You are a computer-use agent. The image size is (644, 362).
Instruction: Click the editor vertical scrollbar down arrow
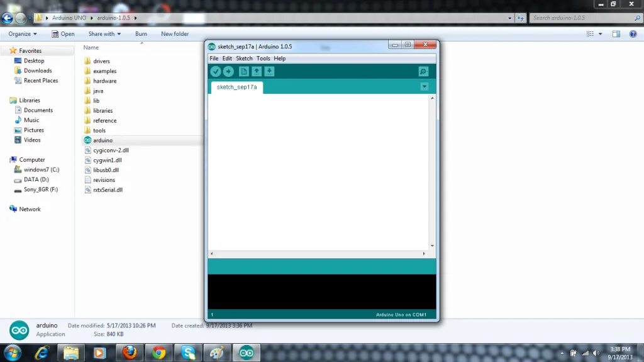click(432, 246)
